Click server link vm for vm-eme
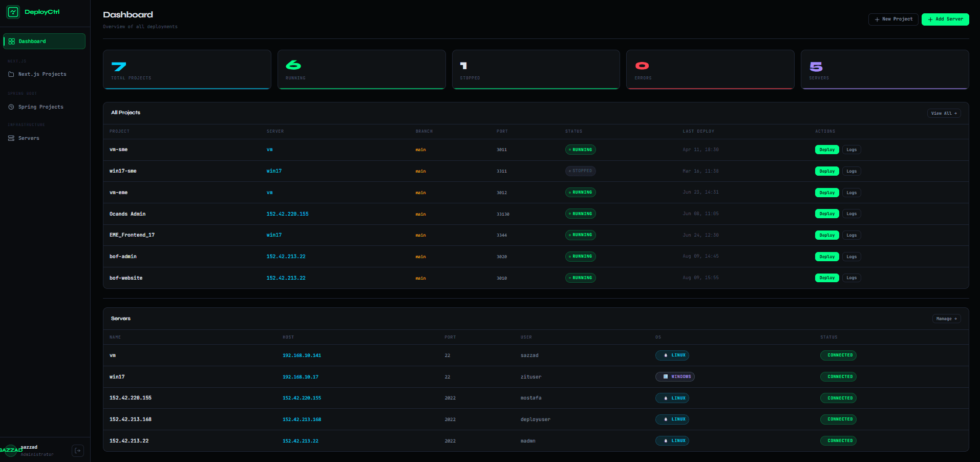 [x=269, y=193]
